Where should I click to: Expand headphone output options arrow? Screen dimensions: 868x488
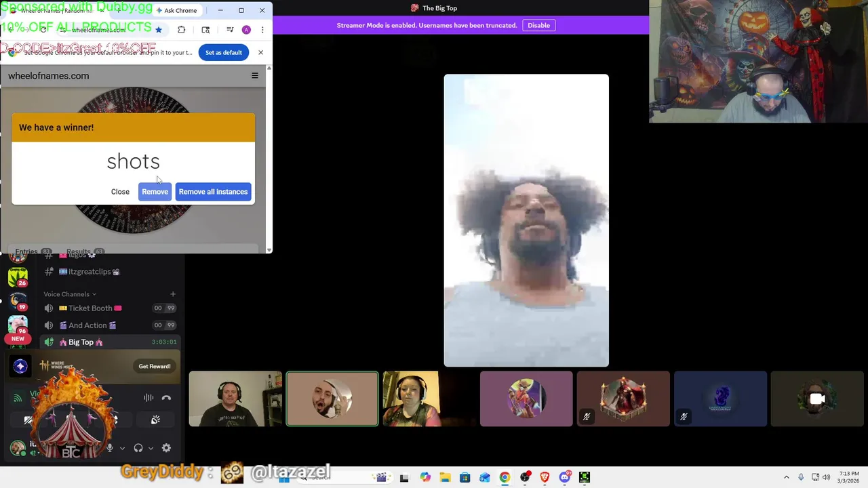[x=151, y=448]
